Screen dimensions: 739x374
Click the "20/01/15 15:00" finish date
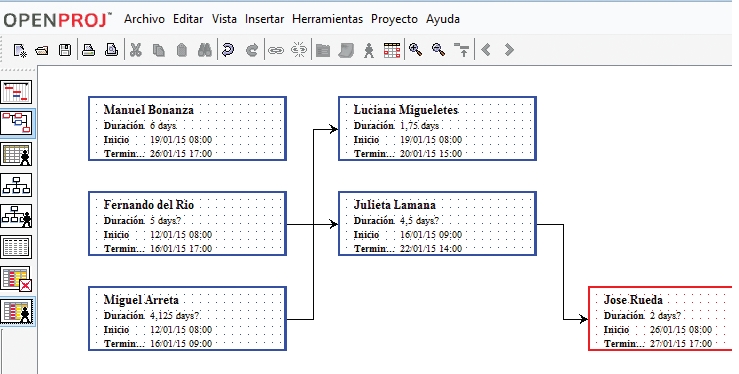(431, 154)
